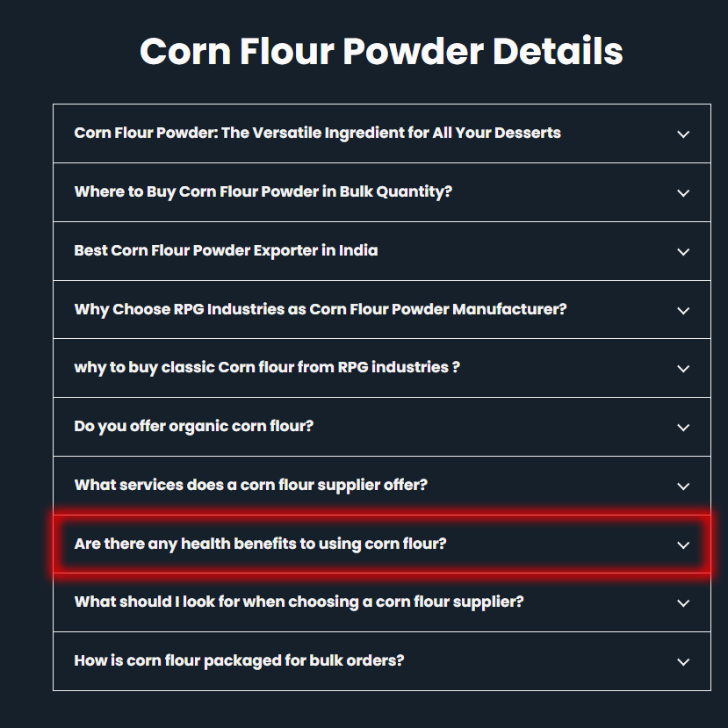This screenshot has height=728, width=728.
Task: Open 'Best Corn Flour Powder Exporter in India' panel
Action: pyautogui.click(x=226, y=251)
